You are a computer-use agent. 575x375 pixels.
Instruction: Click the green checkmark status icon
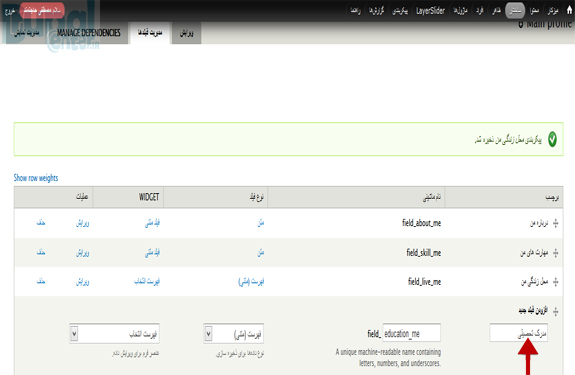click(552, 139)
